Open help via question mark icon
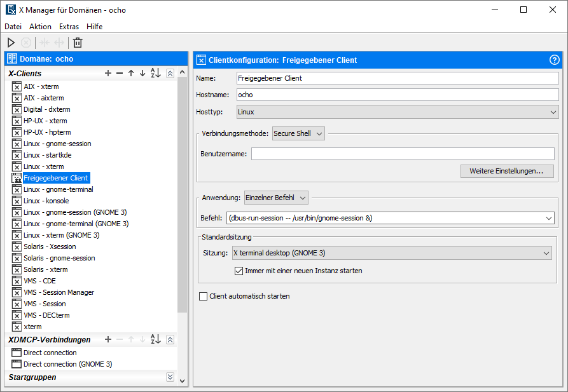 [x=554, y=60]
